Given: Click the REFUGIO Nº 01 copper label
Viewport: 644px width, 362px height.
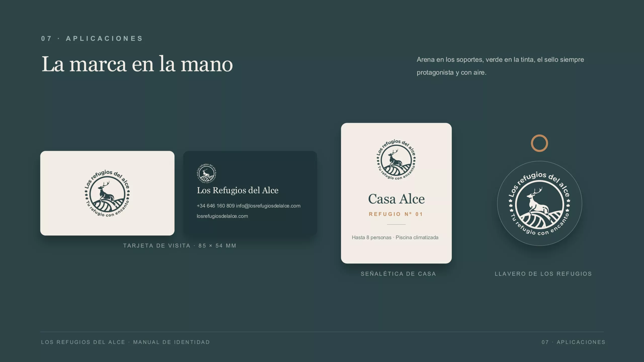Looking at the screenshot, I should [396, 214].
